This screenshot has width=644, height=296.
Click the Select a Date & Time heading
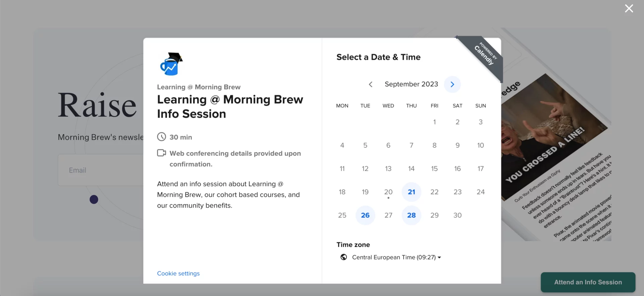[378, 57]
